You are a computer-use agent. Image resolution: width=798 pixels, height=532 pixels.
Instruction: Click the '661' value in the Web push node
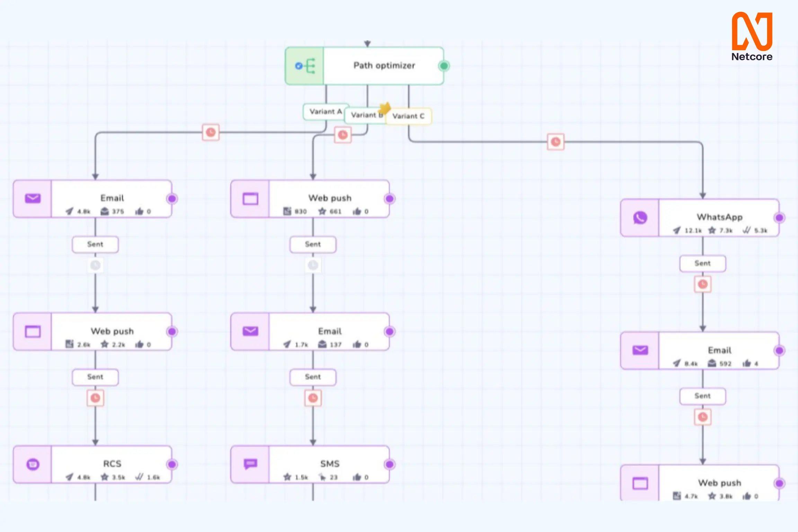(x=335, y=212)
